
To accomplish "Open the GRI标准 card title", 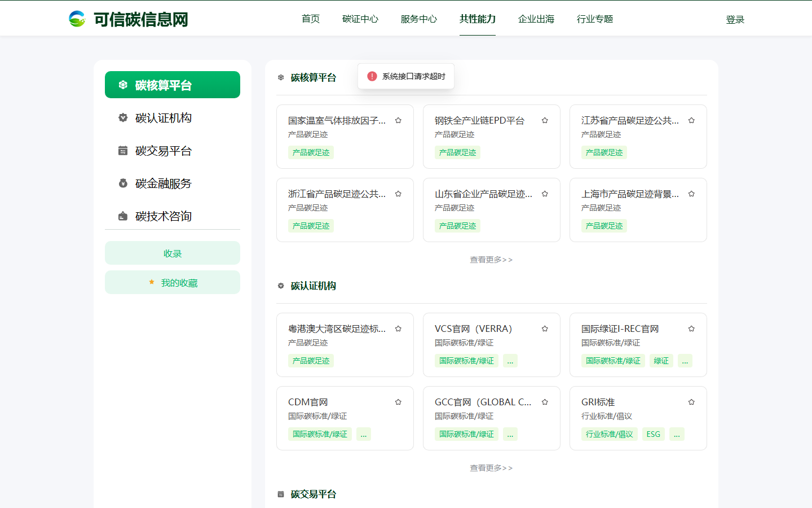I will (x=598, y=402).
